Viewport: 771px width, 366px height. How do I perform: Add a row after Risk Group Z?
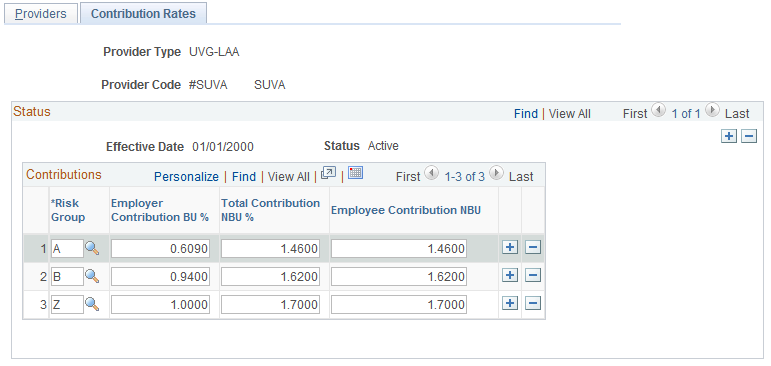click(510, 304)
